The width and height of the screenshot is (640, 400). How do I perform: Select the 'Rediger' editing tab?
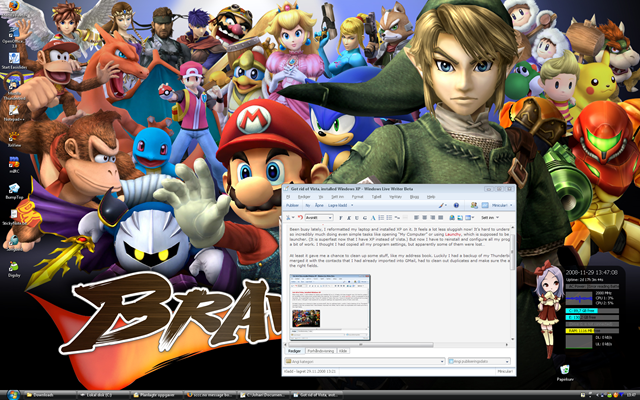coord(294,351)
